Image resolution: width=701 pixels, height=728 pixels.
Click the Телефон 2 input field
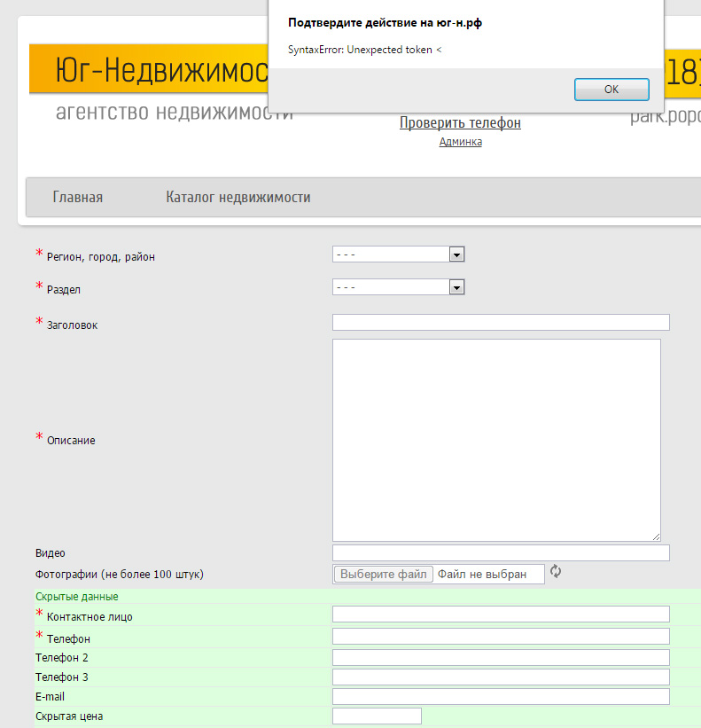click(x=501, y=657)
